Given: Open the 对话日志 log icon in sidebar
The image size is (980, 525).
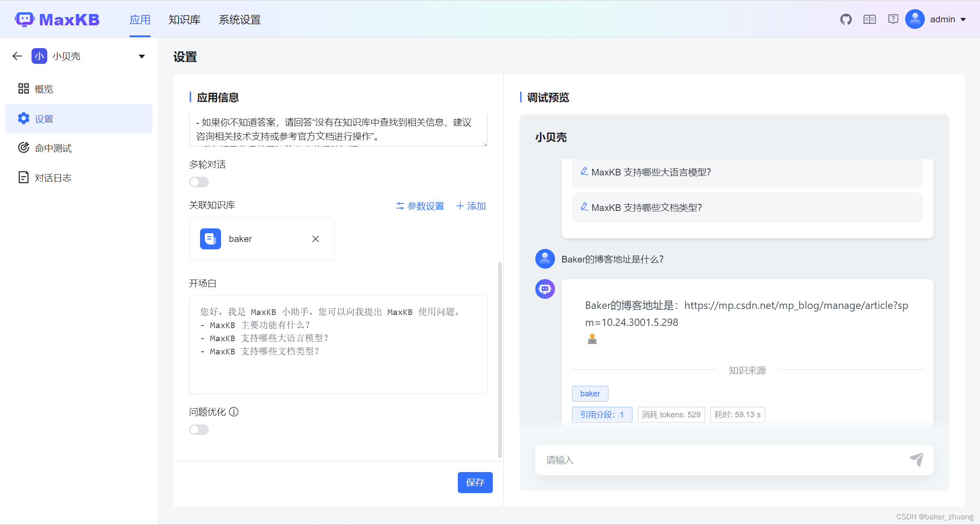Looking at the screenshot, I should pyautogui.click(x=24, y=177).
